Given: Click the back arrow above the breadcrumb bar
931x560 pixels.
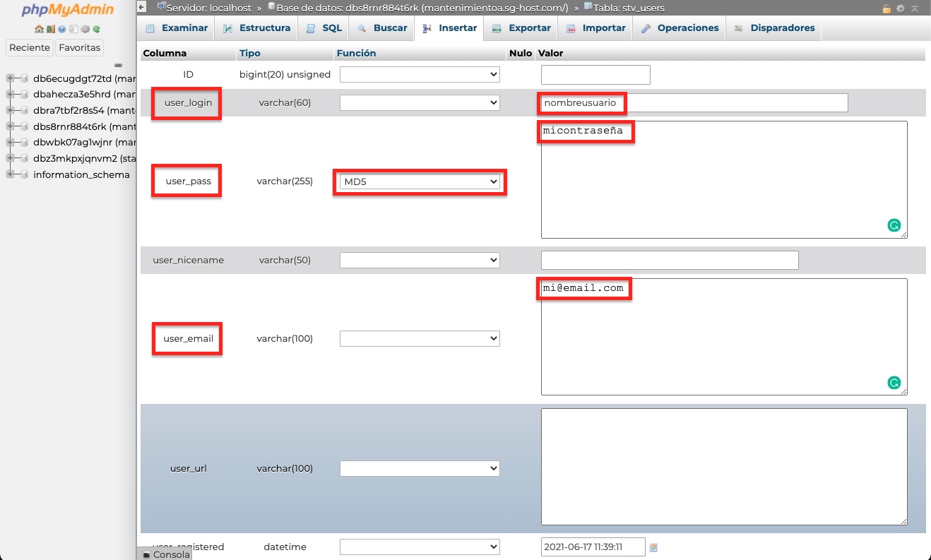Looking at the screenshot, I should pyautogui.click(x=141, y=6).
